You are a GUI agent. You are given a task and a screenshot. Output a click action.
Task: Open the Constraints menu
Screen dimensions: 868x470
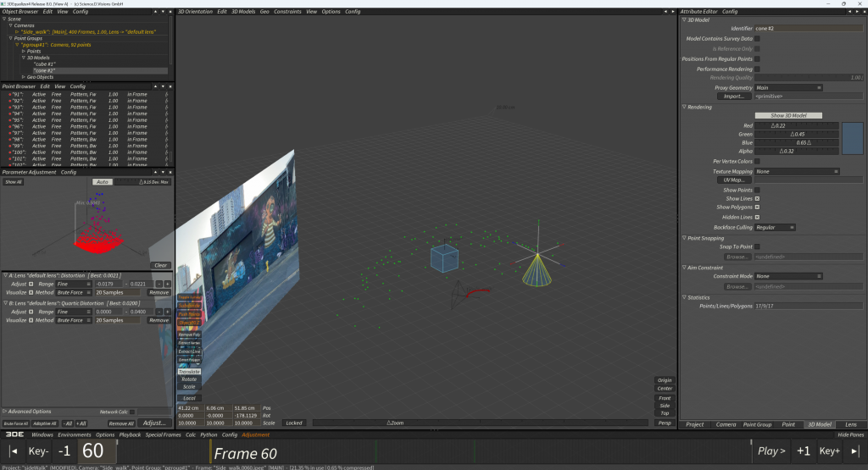pyautogui.click(x=287, y=12)
